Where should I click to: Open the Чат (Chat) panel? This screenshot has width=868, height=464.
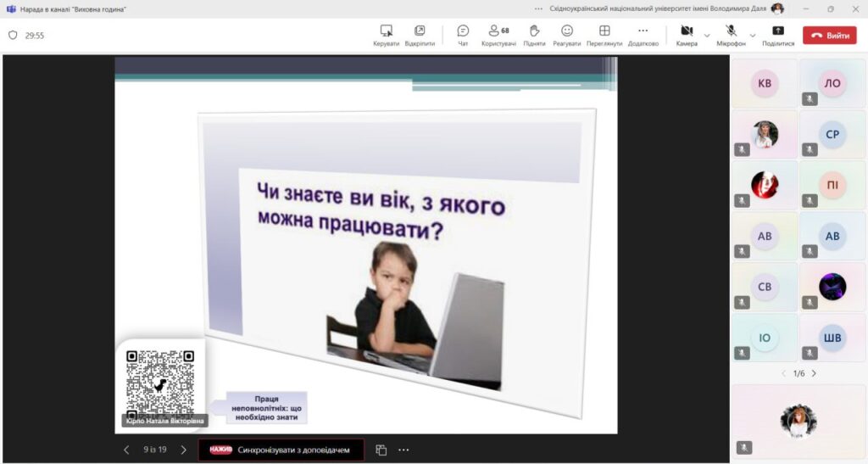463,31
